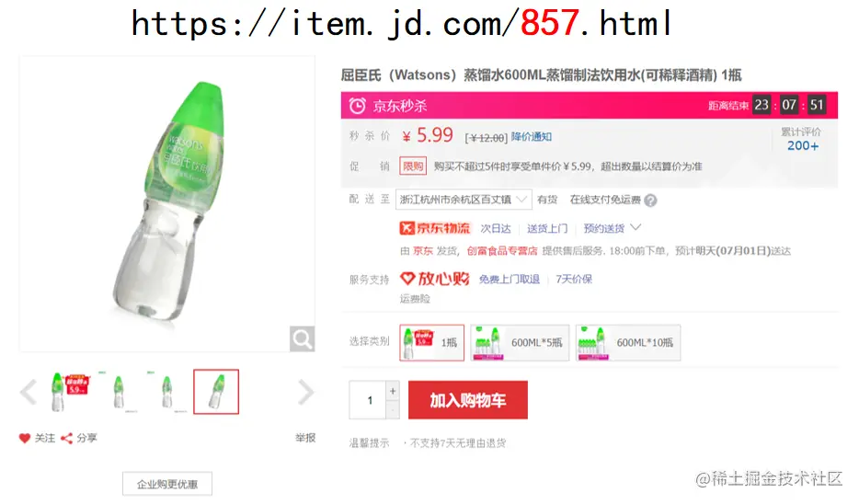Click the 企业购更优惠 button
This screenshot has width=859, height=504.
pos(167,485)
